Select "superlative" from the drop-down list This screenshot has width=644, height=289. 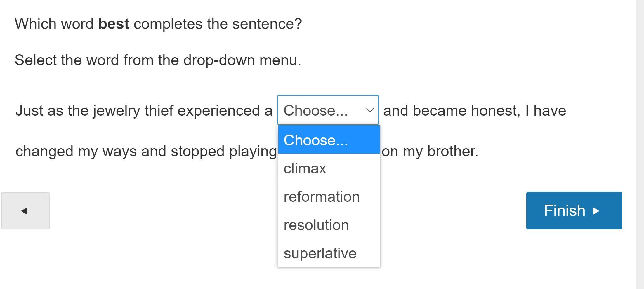(x=320, y=253)
